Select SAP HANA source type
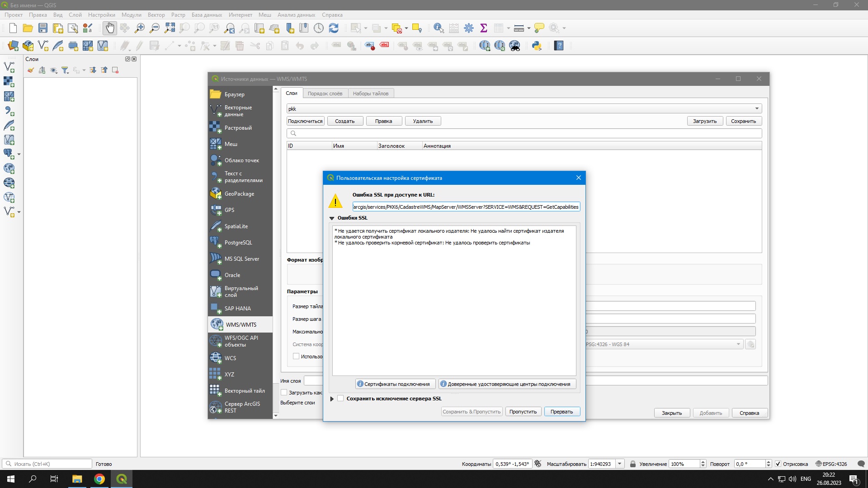This screenshot has width=868, height=488. (x=241, y=309)
